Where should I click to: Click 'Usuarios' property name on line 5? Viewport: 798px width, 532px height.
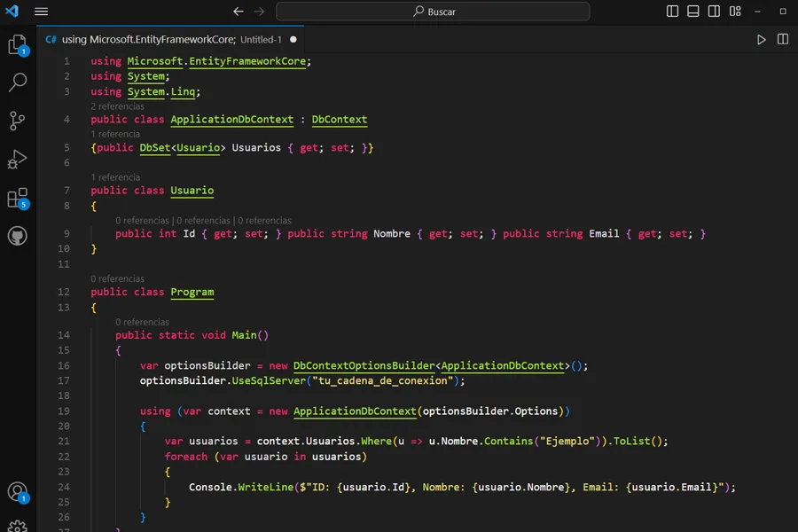[256, 148]
